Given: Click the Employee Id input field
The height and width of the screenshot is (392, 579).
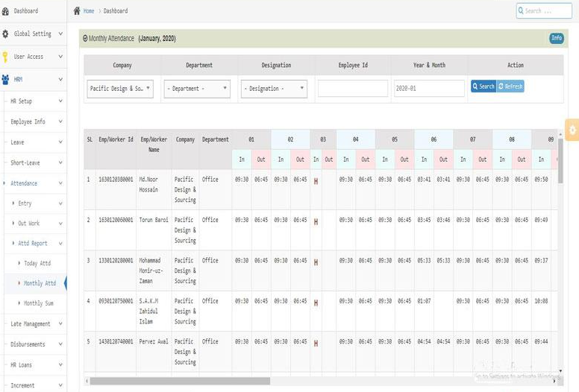Looking at the screenshot, I should point(353,89).
